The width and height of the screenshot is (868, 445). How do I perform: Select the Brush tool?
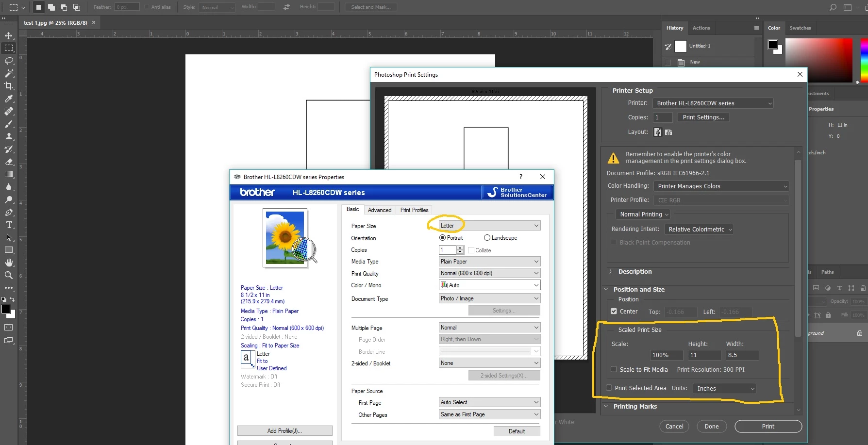tap(9, 124)
